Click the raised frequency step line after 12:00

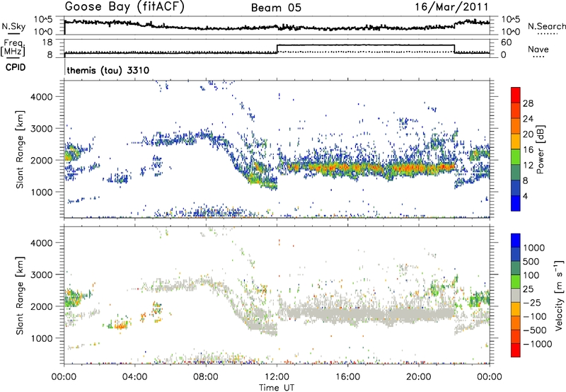tap(366, 45)
